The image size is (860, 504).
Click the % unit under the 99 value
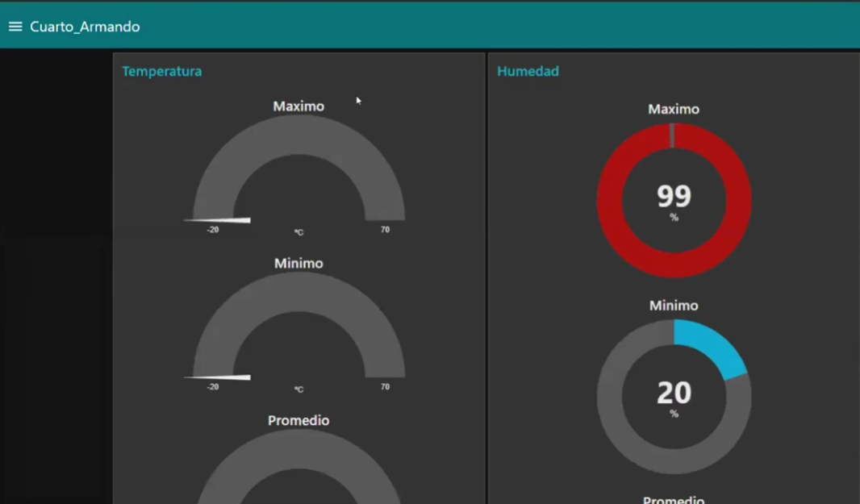pos(674,217)
